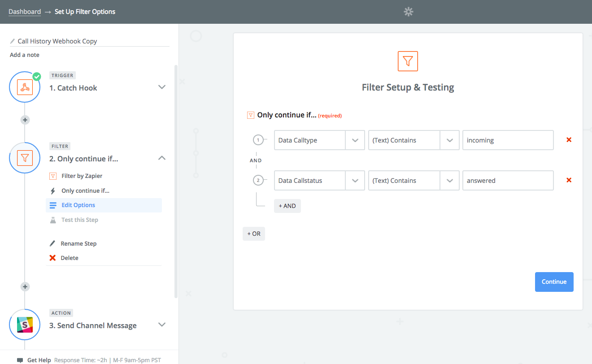Click the + AND button
Image resolution: width=592 pixels, height=364 pixels.
(x=287, y=206)
